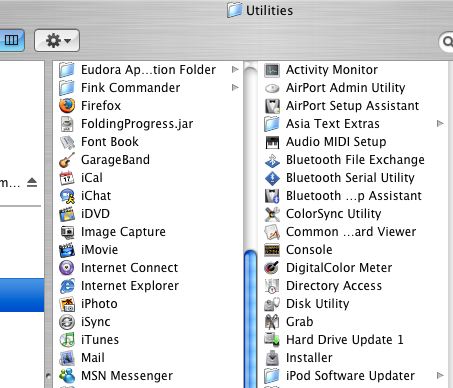The width and height of the screenshot is (453, 388).
Task: Click the blue column scrollbar thumb
Action: pyautogui.click(x=250, y=318)
